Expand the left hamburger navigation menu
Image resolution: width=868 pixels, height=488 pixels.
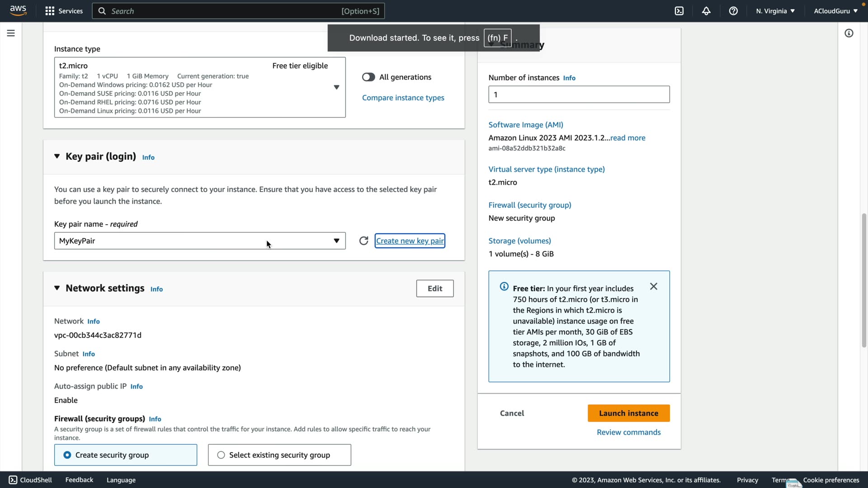pos(11,33)
